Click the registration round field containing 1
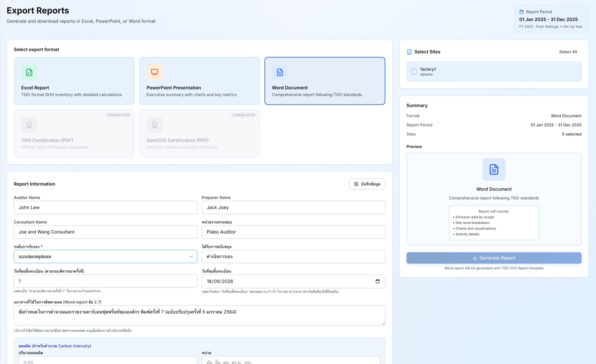Screen dimensions: 596x364 (x=105, y=281)
